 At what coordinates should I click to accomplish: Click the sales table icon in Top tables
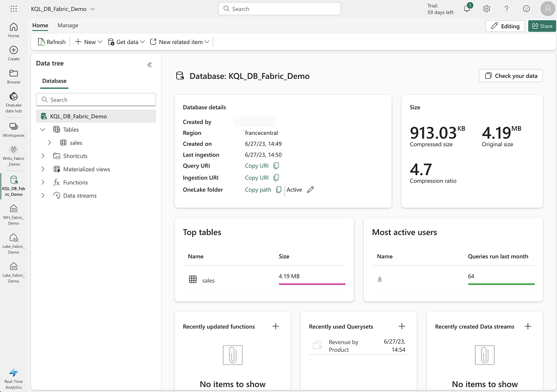click(x=193, y=279)
